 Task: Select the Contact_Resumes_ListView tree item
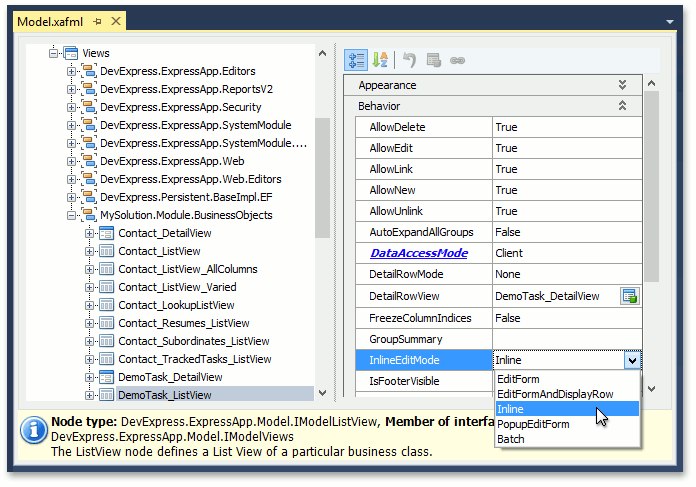(184, 323)
